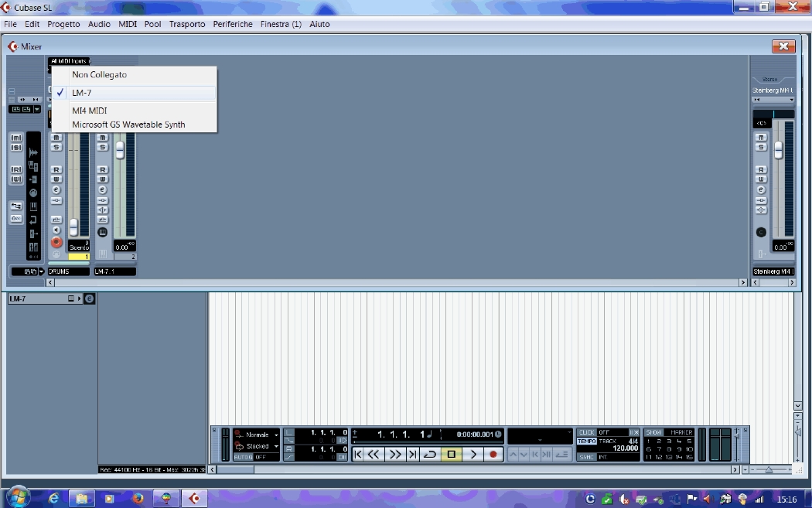Image resolution: width=812 pixels, height=508 pixels.
Task: Click global Solo button in mixer common panel
Action: click(16, 148)
